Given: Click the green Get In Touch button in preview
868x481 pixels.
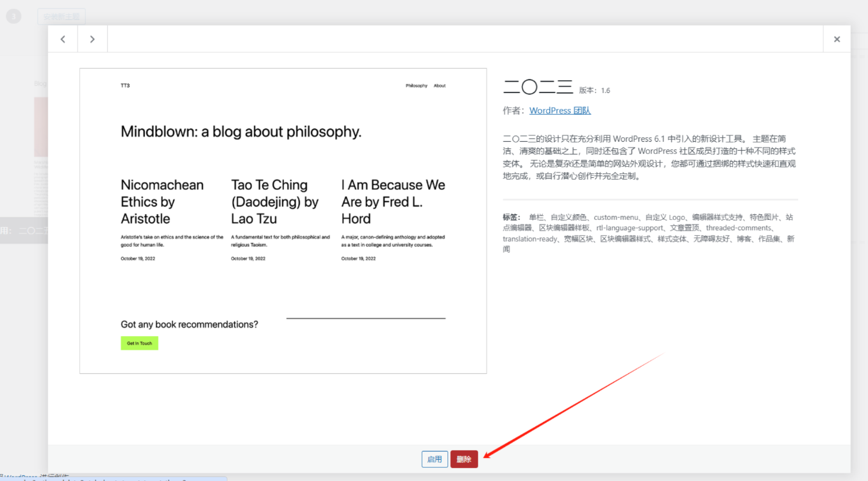Looking at the screenshot, I should tap(139, 342).
